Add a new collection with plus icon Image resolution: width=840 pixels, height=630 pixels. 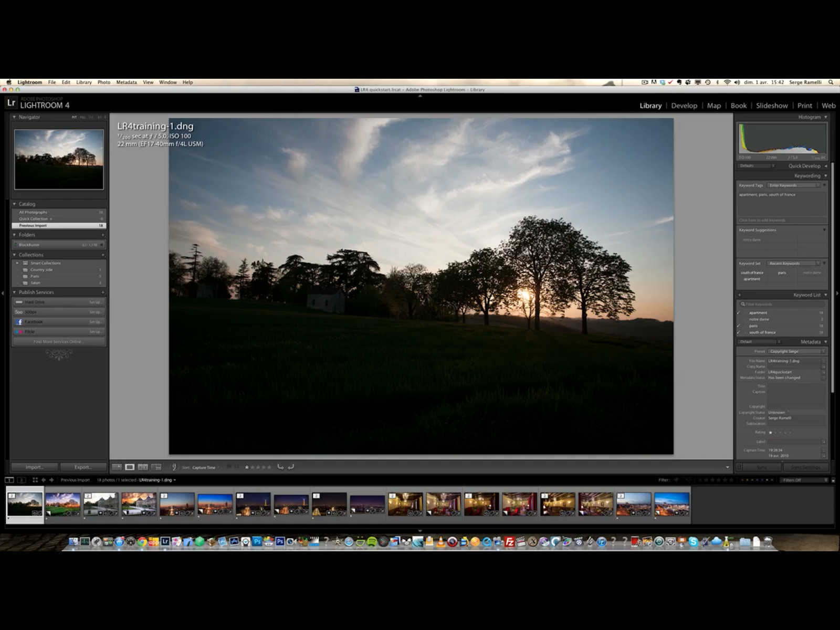(103, 255)
